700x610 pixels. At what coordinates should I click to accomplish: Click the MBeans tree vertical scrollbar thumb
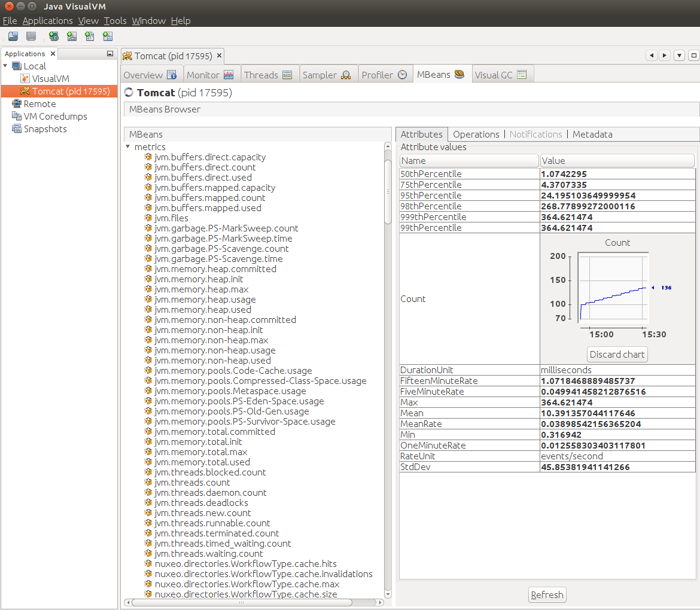pos(388,192)
